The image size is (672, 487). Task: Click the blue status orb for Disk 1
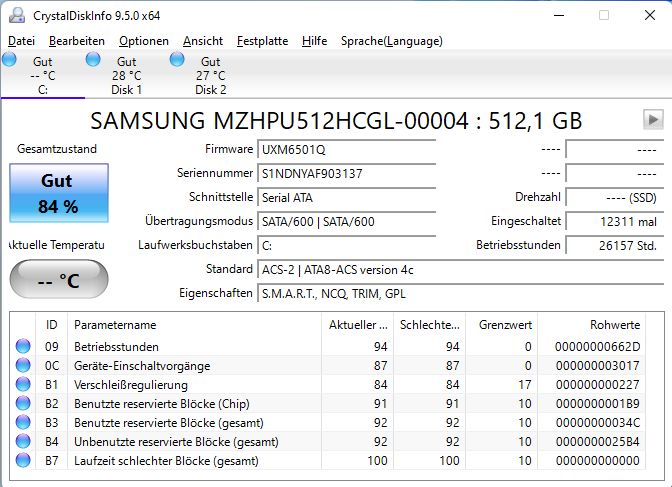[93, 59]
